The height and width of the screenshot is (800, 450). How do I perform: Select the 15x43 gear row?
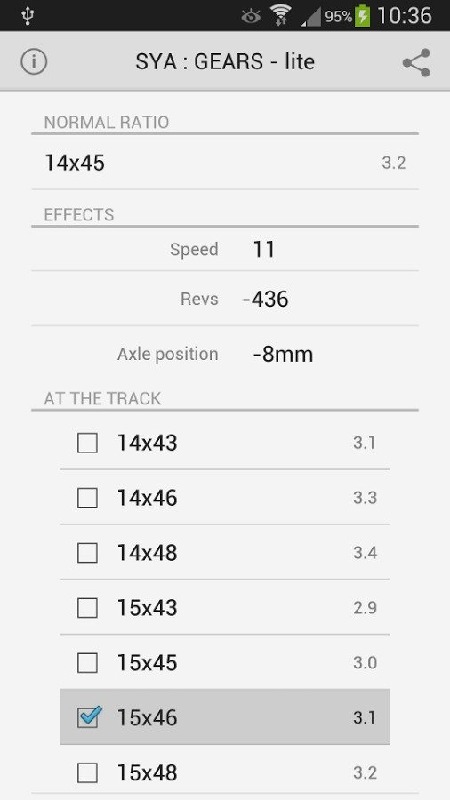coord(225,607)
